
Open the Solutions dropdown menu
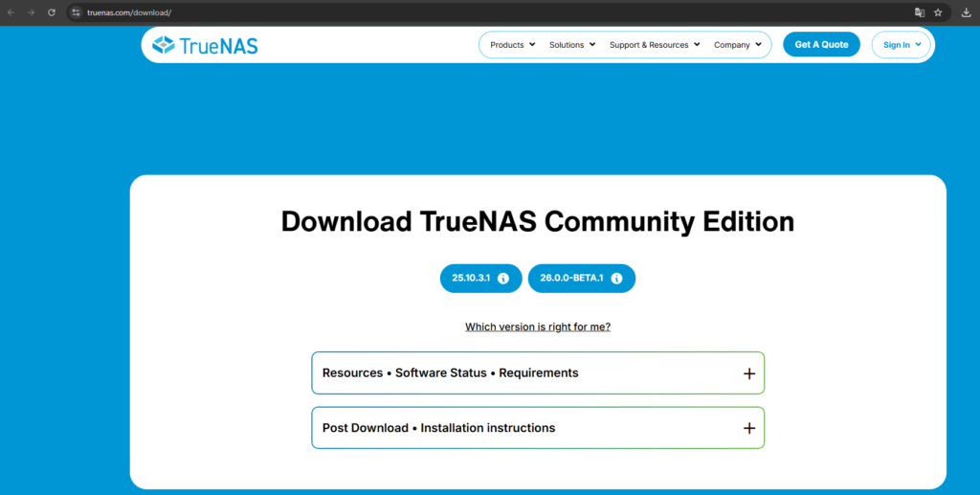click(x=572, y=45)
